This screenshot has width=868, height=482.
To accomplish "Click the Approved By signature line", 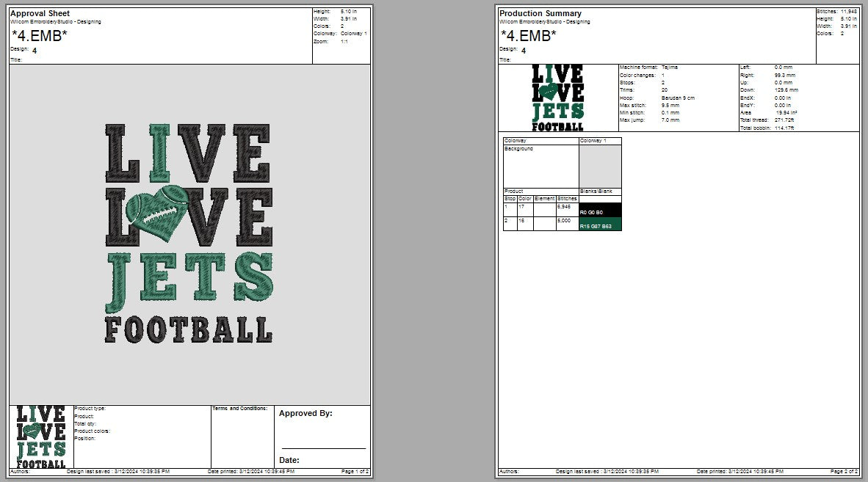I will [323, 447].
